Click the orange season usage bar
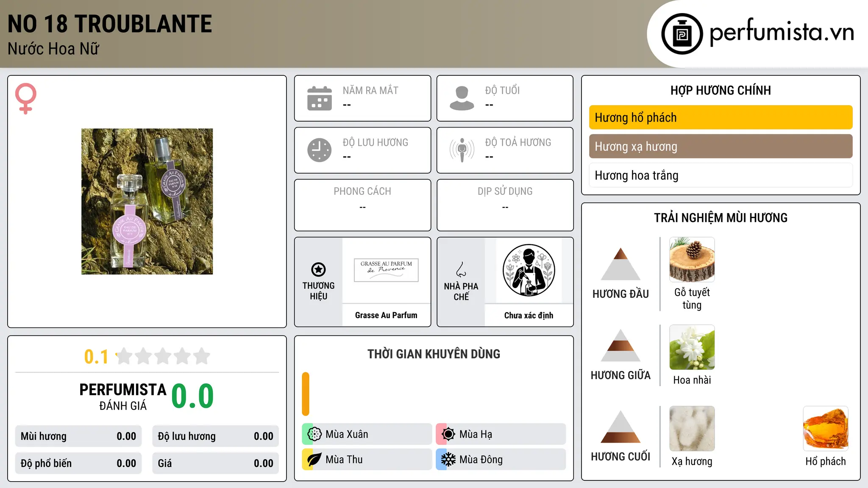Image resolution: width=868 pixels, height=488 pixels. (306, 394)
